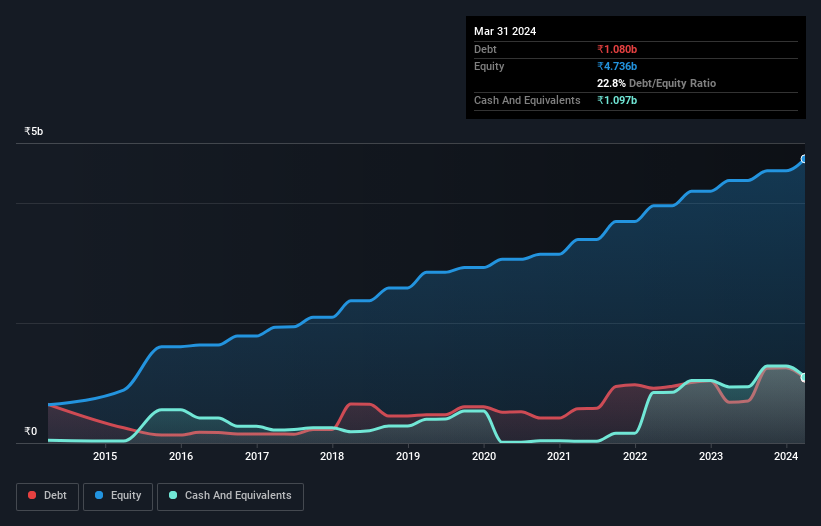Click the 2020 x-axis label
Image resolution: width=821 pixels, height=526 pixels.
[x=484, y=456]
